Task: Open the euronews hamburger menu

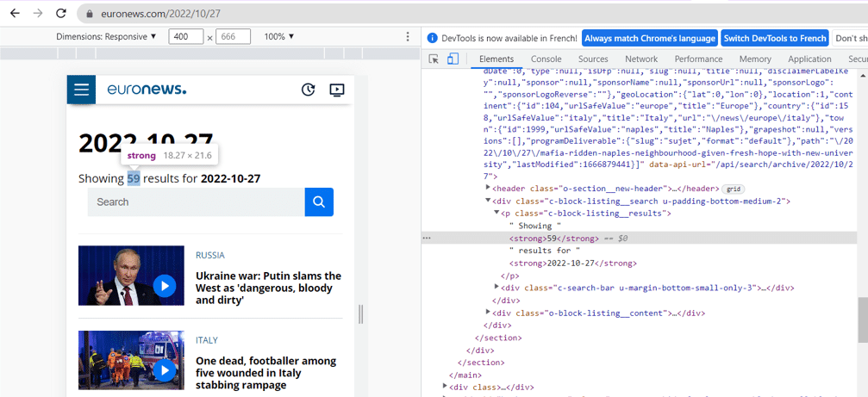Action: click(x=81, y=90)
